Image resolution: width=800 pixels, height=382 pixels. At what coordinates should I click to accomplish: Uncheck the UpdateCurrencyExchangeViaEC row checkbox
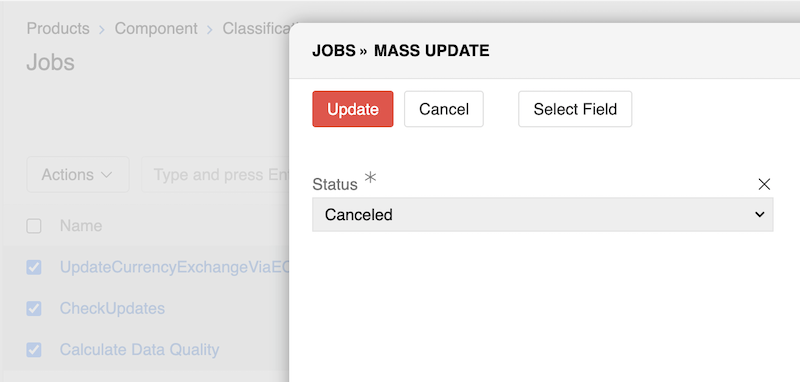[x=34, y=267]
